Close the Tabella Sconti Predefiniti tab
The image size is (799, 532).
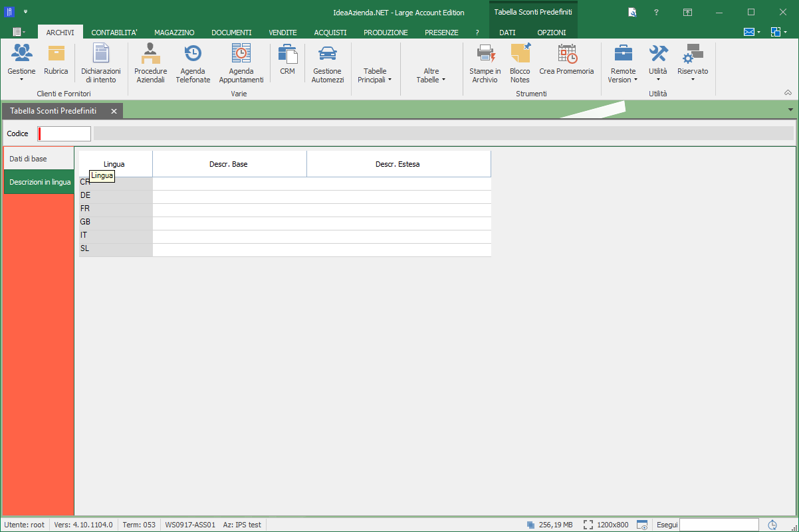point(114,111)
